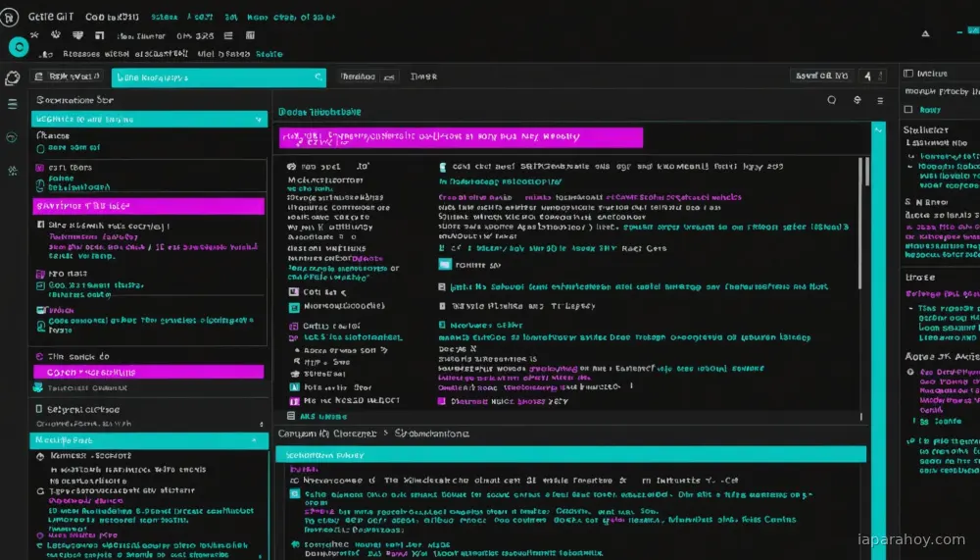Click the first breadcrumb segment, 'Canyom'
Viewport: 980px width, 560px height.
click(x=298, y=433)
